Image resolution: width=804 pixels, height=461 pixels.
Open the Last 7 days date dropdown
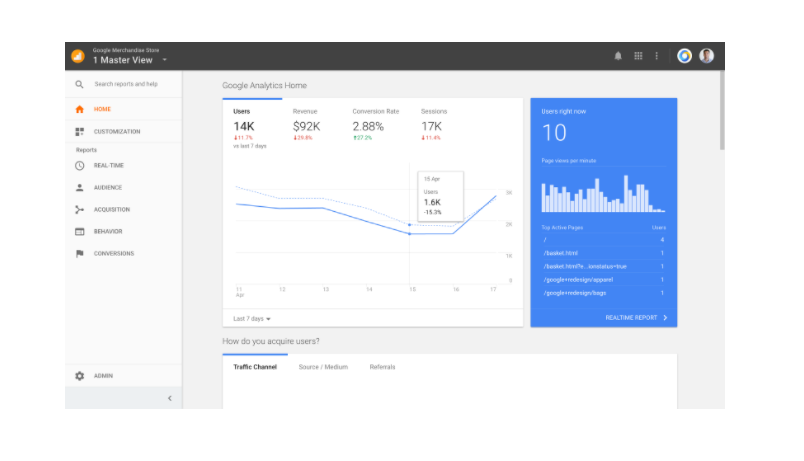click(252, 319)
